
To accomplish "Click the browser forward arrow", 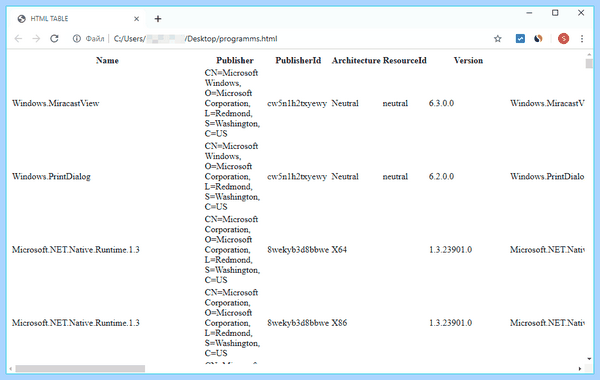I will point(36,39).
